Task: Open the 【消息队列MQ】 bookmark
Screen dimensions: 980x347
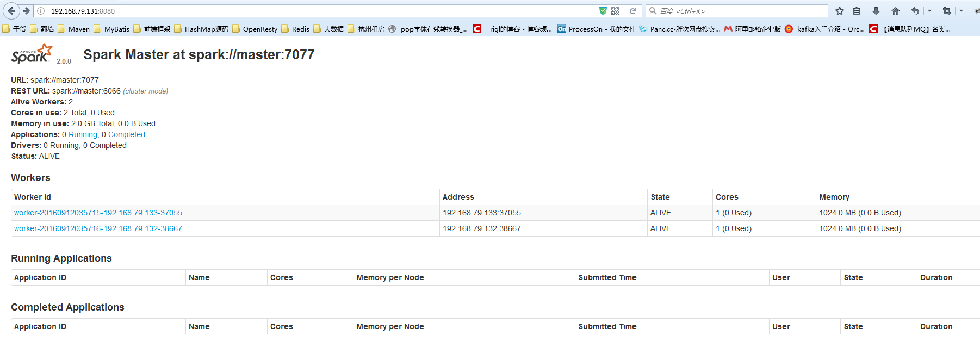Action: click(x=910, y=29)
